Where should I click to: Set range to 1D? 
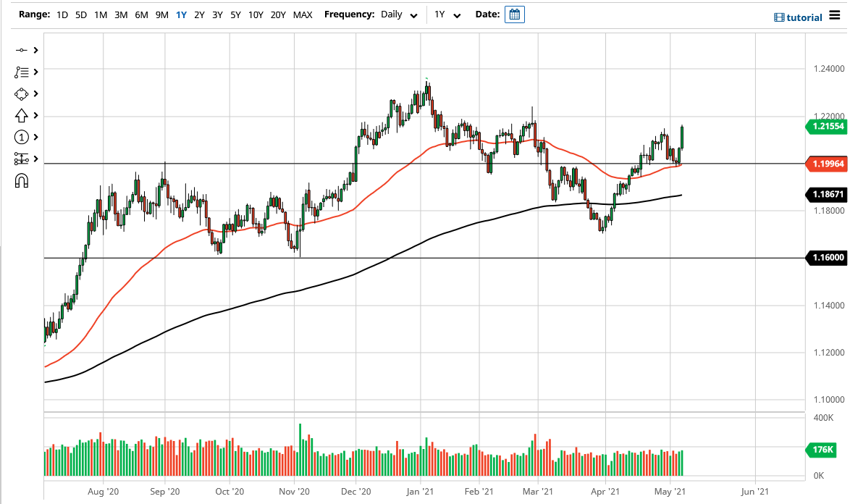click(62, 14)
